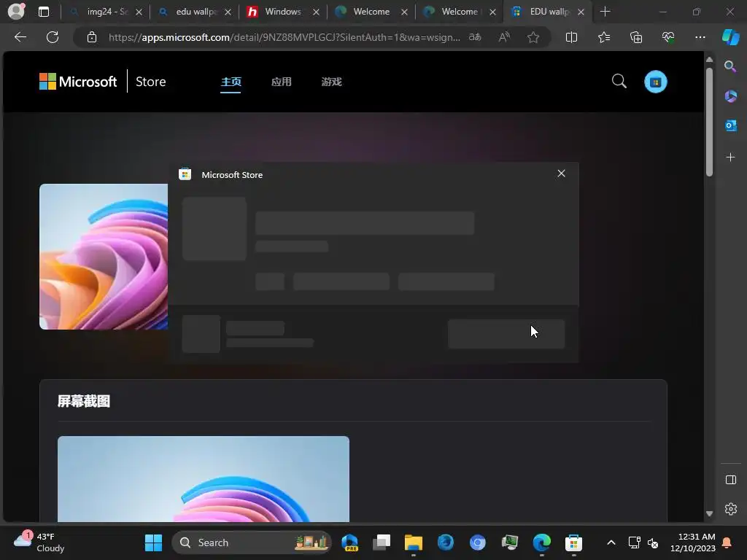
Task: Toggle the sidebar panel icon at bottom
Action: click(x=730, y=480)
